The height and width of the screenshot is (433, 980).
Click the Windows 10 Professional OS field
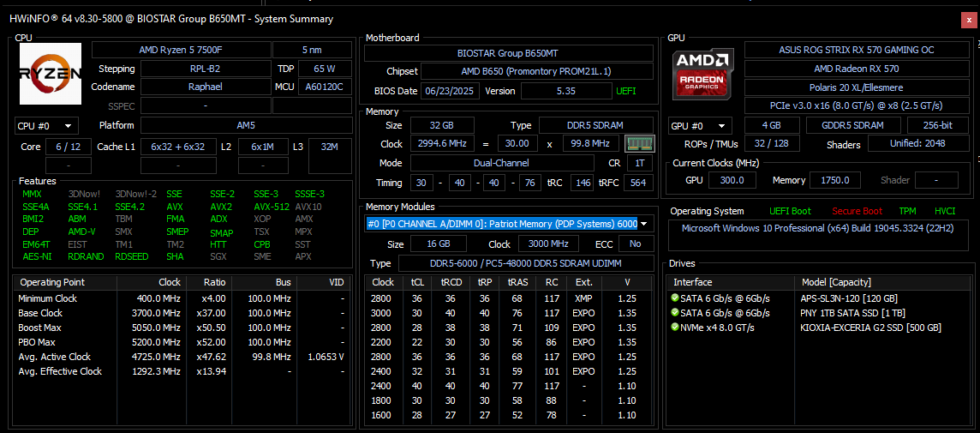point(817,235)
